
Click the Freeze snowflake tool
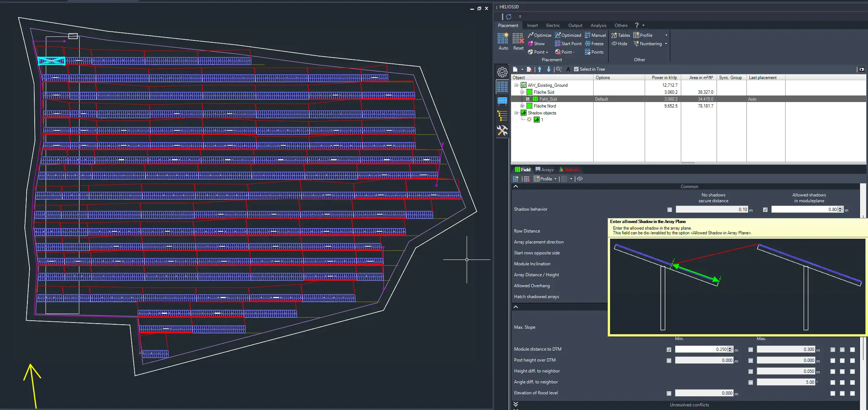pyautogui.click(x=594, y=44)
